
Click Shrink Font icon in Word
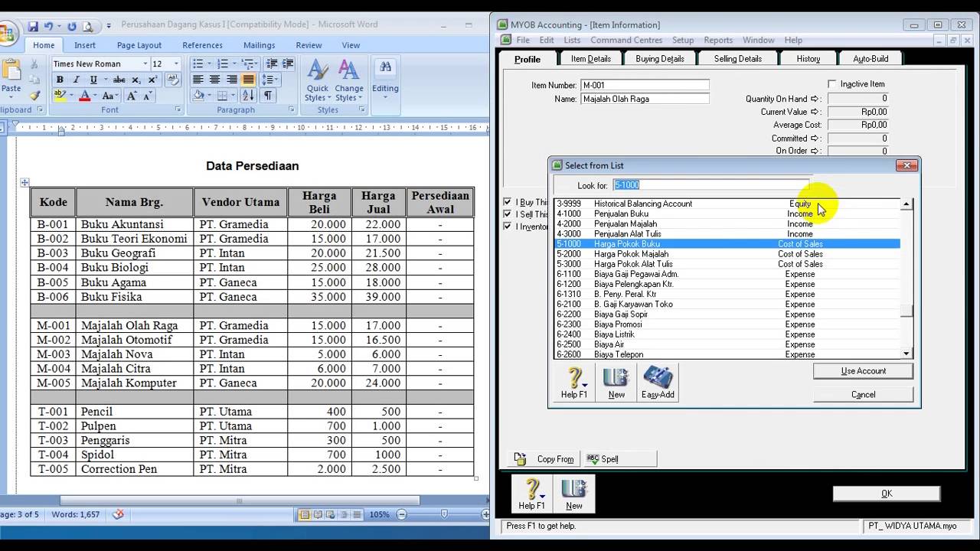[147, 96]
